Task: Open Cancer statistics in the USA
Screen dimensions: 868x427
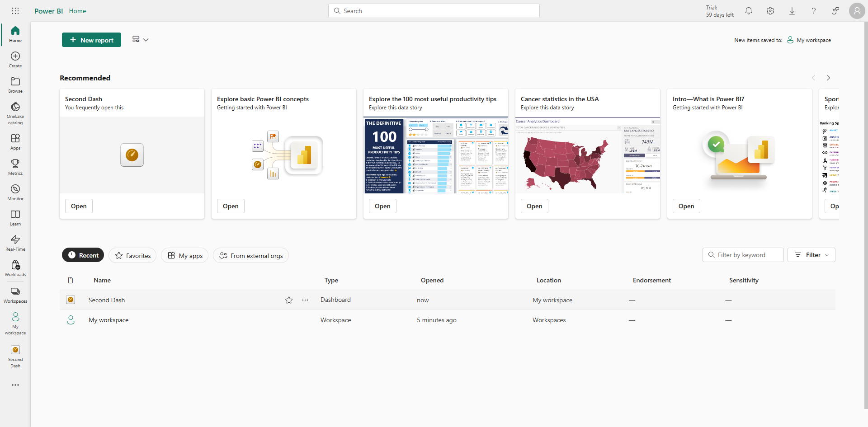Action: pos(534,206)
